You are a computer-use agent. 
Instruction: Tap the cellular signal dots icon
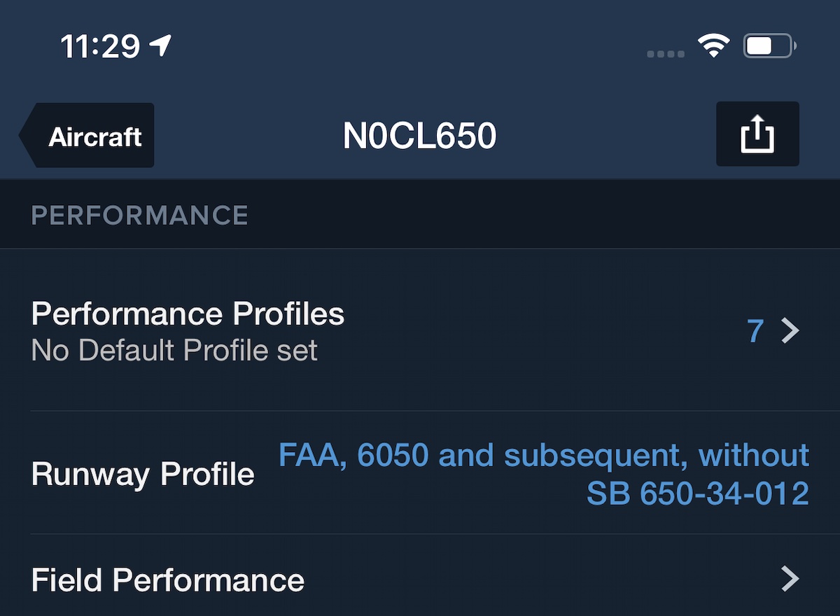point(666,54)
